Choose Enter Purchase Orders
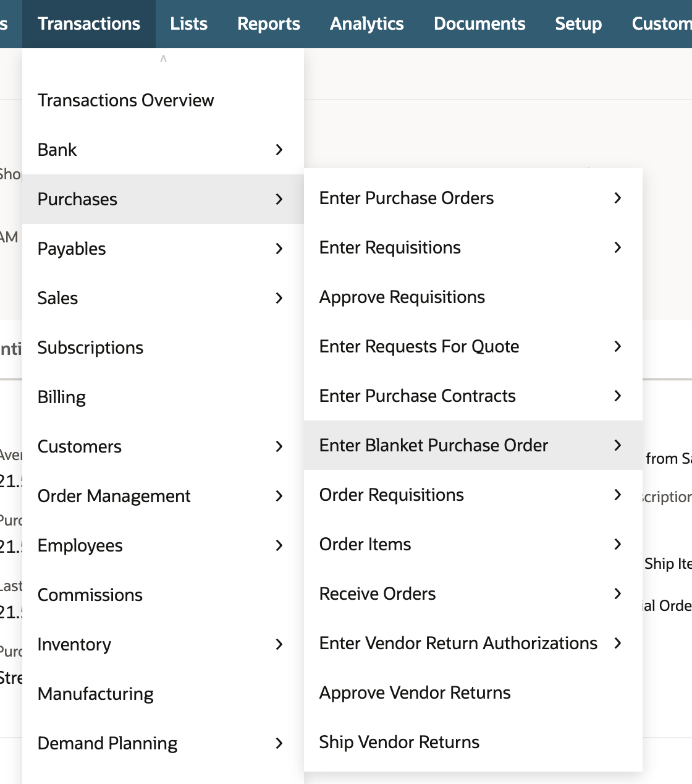Viewport: 692px width, 784px height. [x=473, y=198]
